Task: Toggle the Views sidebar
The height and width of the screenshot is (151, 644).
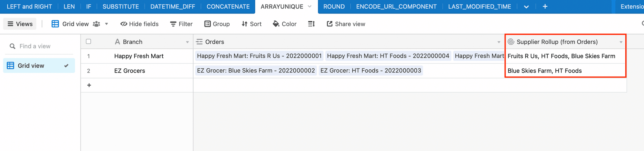Action: pyautogui.click(x=20, y=24)
